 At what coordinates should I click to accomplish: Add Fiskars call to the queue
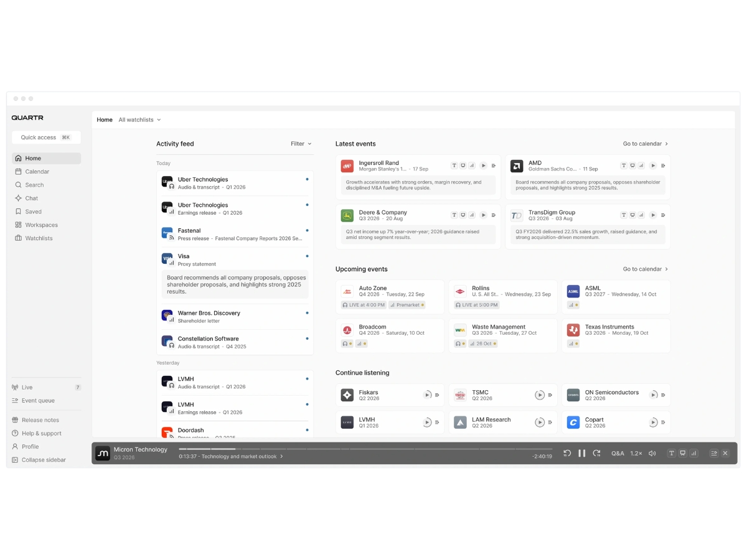[x=437, y=395]
